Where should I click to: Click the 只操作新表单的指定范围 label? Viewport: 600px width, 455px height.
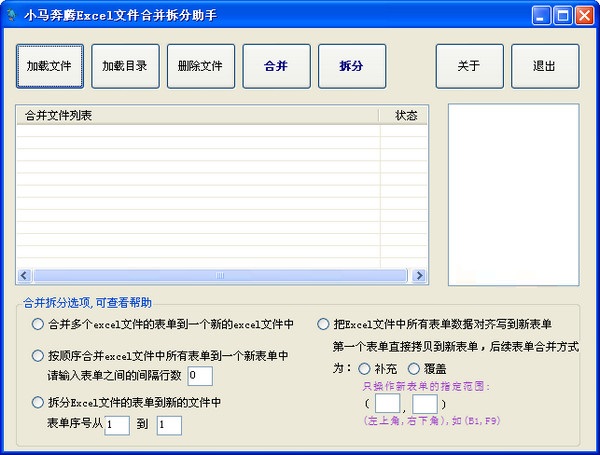[426, 386]
